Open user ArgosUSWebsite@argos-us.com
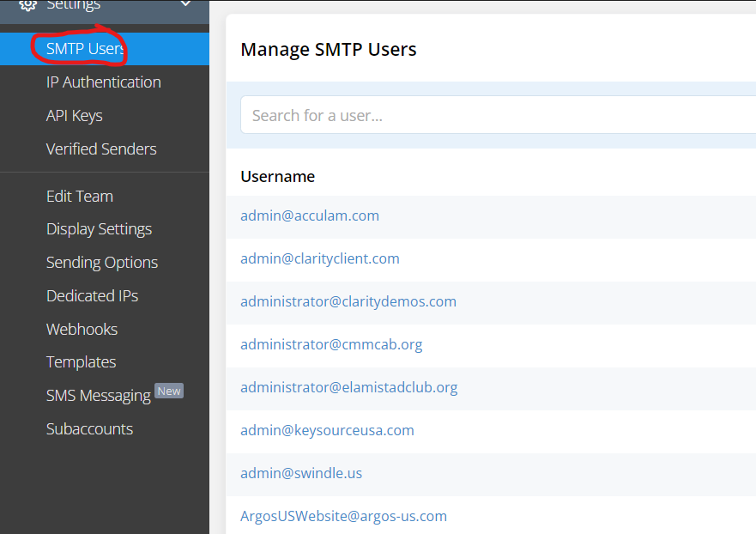The width and height of the screenshot is (756, 534). tap(343, 516)
